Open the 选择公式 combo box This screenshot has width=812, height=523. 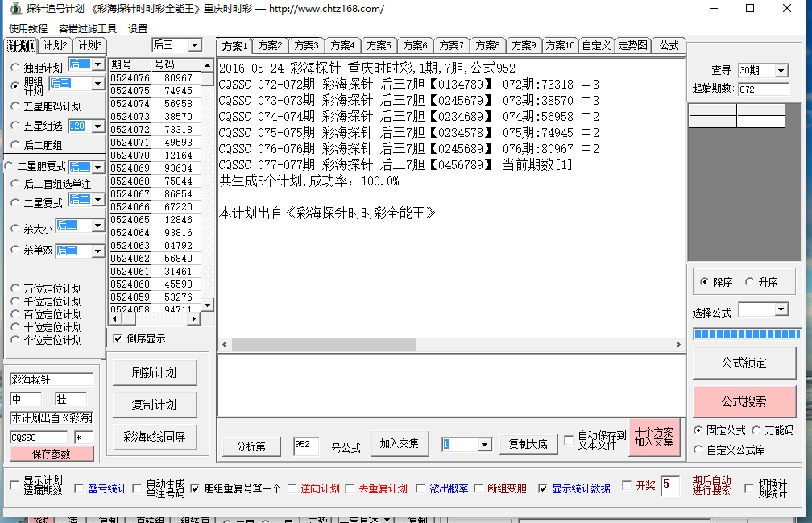(781, 309)
